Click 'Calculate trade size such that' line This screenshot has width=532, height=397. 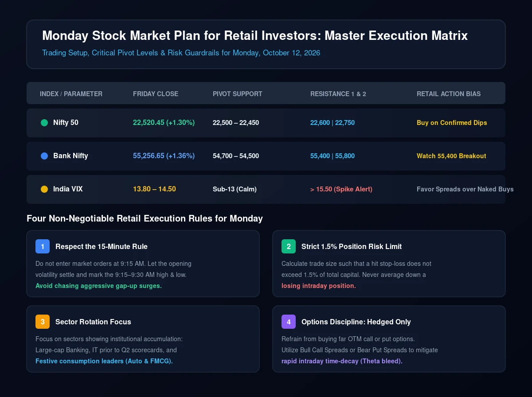pos(356,264)
